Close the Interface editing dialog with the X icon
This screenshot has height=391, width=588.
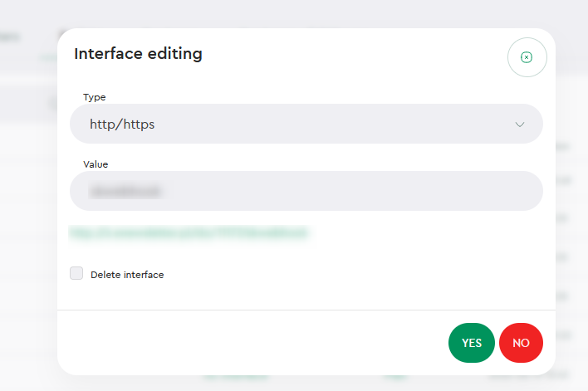click(527, 57)
